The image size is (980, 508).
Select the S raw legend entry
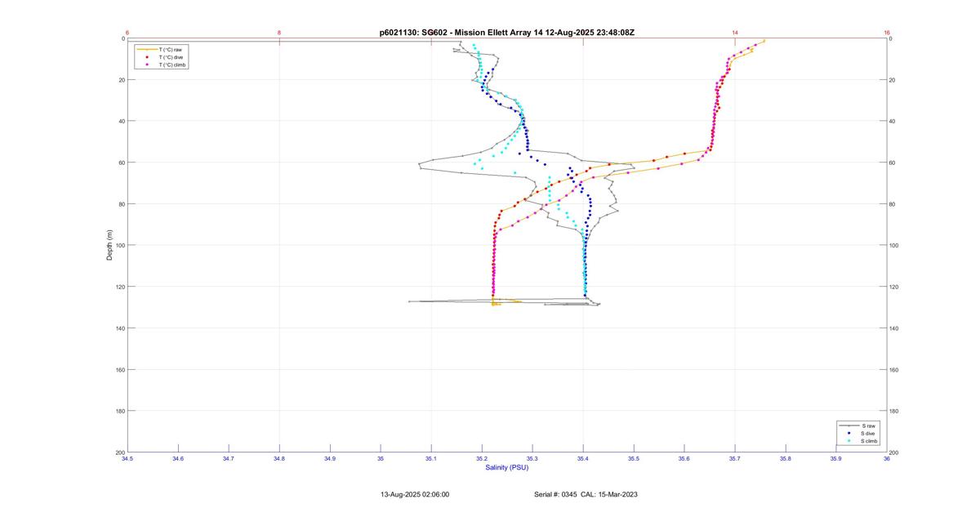click(x=868, y=426)
